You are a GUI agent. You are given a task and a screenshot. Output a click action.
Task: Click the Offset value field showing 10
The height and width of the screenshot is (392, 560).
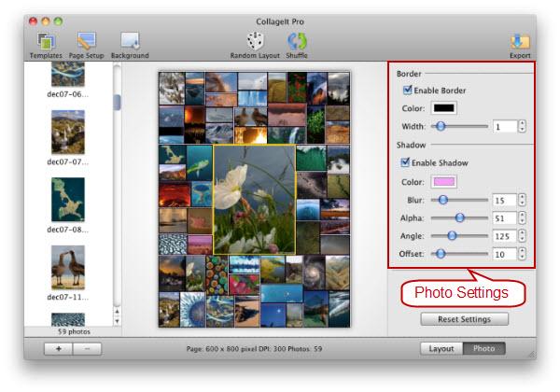(x=505, y=254)
